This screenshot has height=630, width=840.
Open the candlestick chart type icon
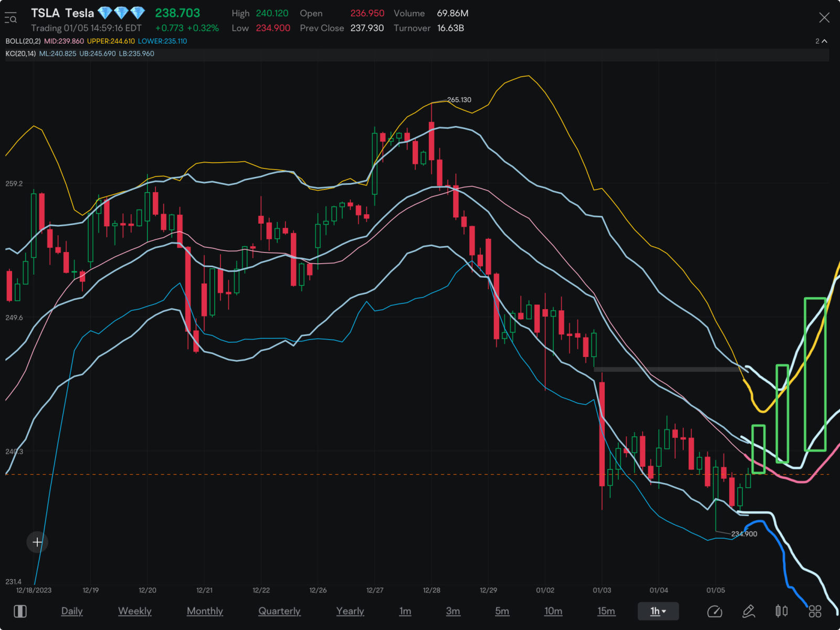[781, 611]
